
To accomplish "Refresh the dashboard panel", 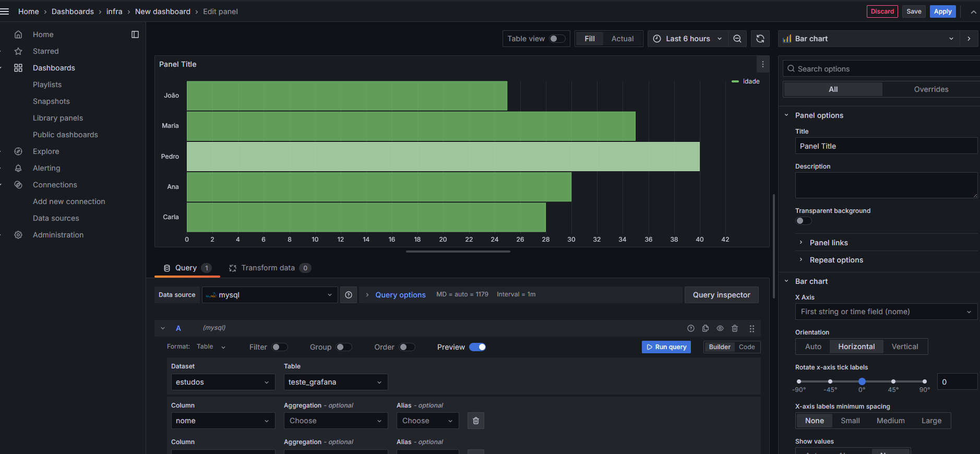I will pos(760,39).
